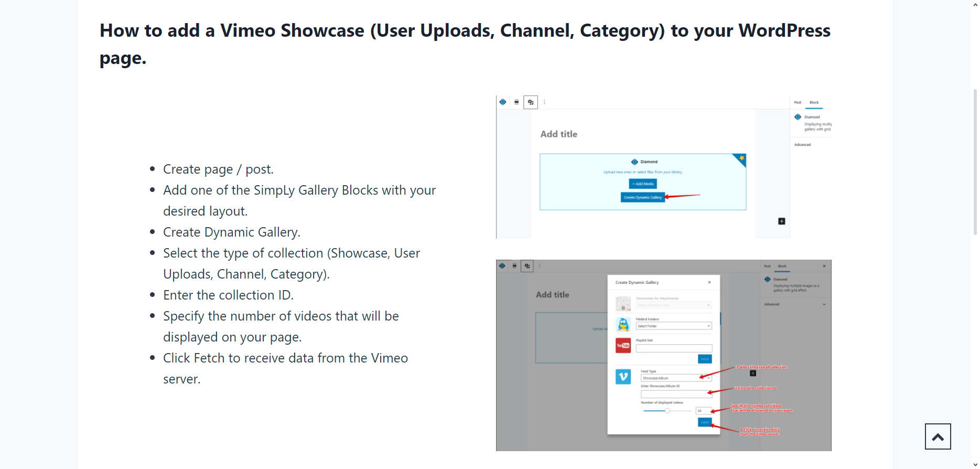Click the Create Dynamic Gallery button
Screen dimensions: 980x469
click(x=643, y=197)
